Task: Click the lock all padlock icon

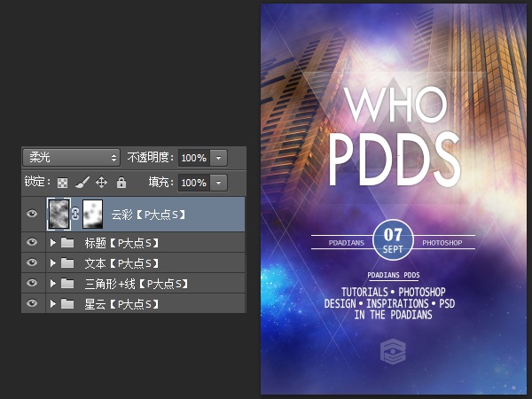Action: [121, 183]
